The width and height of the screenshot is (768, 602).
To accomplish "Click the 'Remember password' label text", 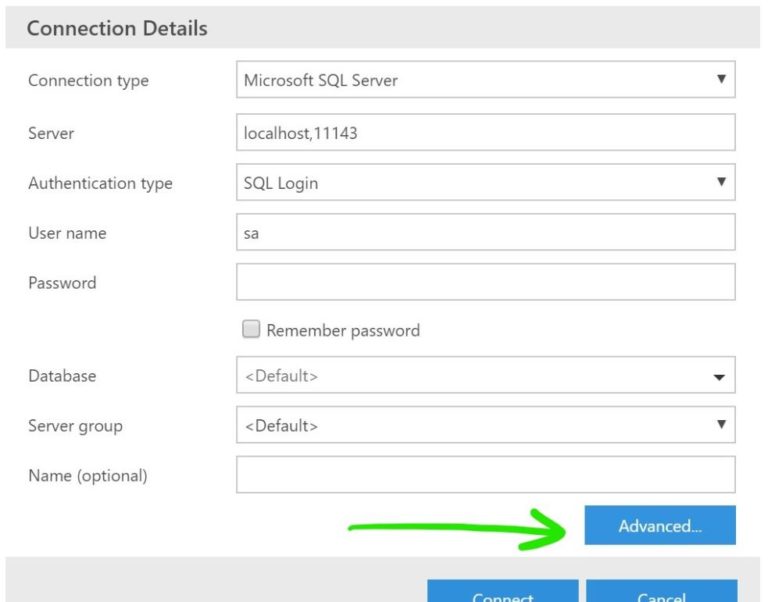I will click(343, 330).
